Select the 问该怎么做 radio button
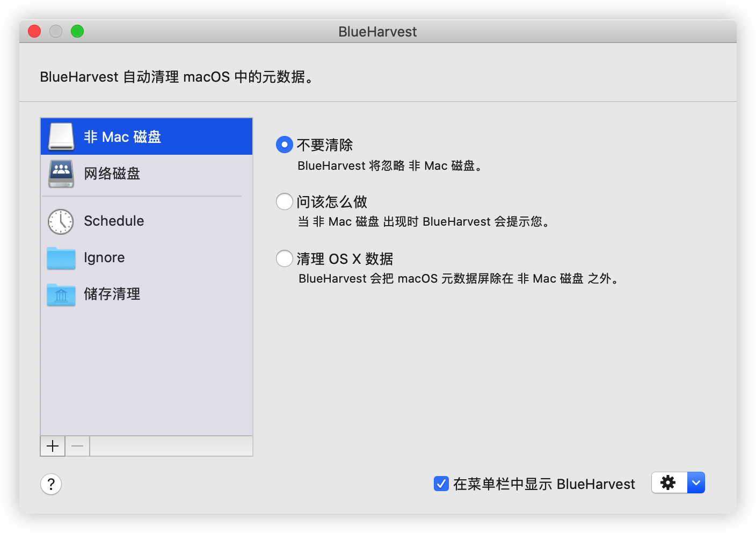Screen dimensions: 756x533 (x=285, y=201)
